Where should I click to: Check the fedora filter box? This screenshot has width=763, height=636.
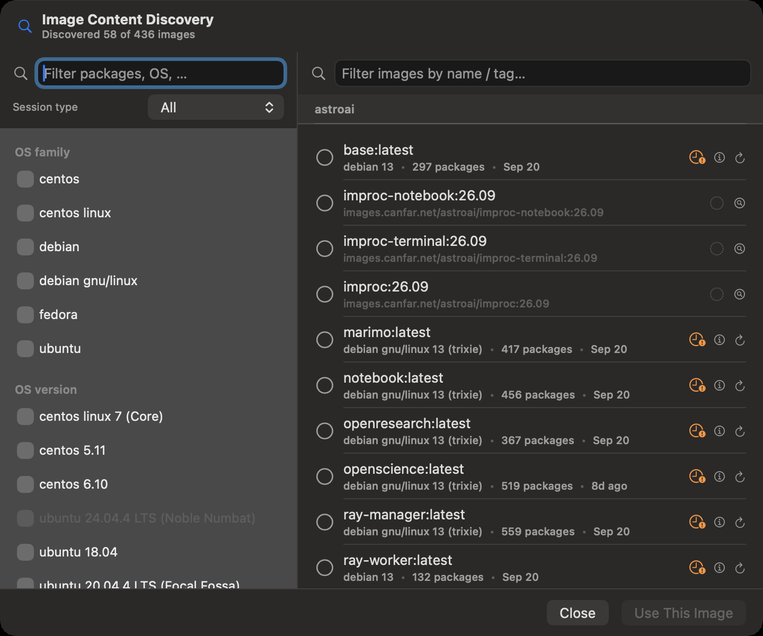pos(25,314)
